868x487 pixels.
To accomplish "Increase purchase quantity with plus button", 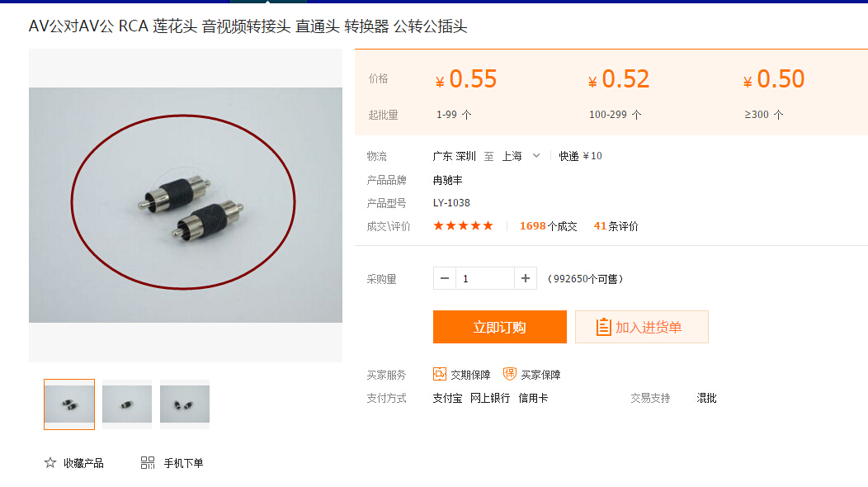I will (526, 278).
